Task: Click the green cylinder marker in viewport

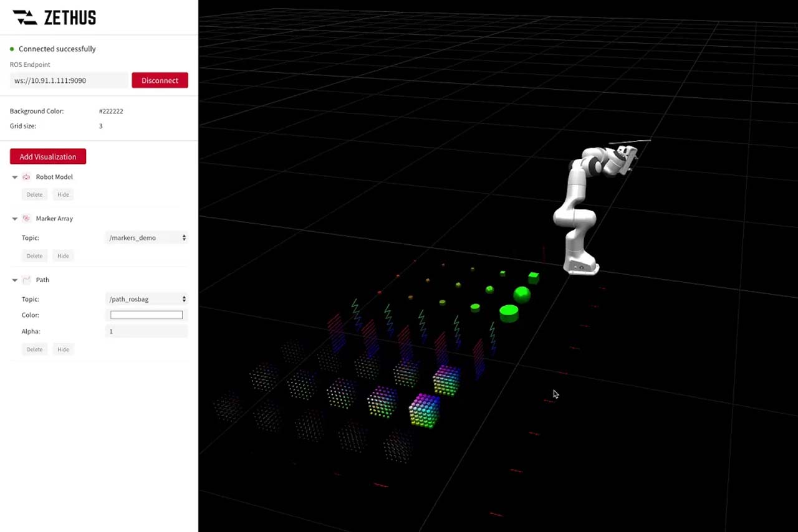Action: pyautogui.click(x=509, y=313)
